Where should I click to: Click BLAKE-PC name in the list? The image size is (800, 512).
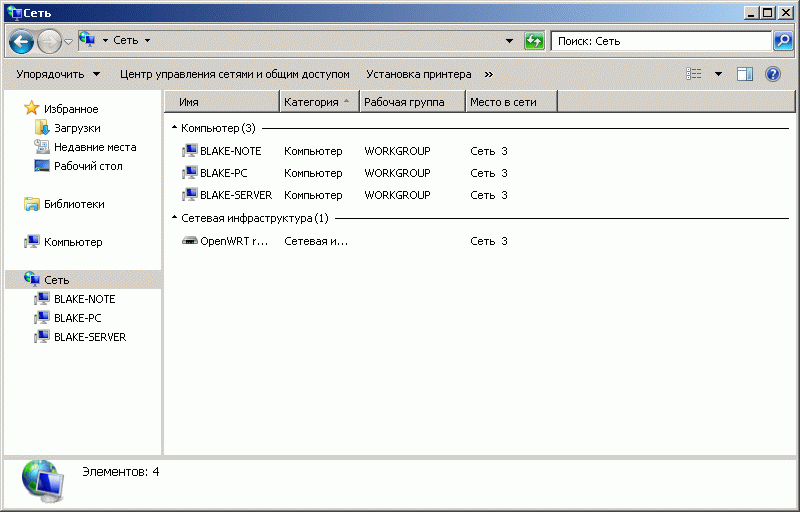[223, 173]
